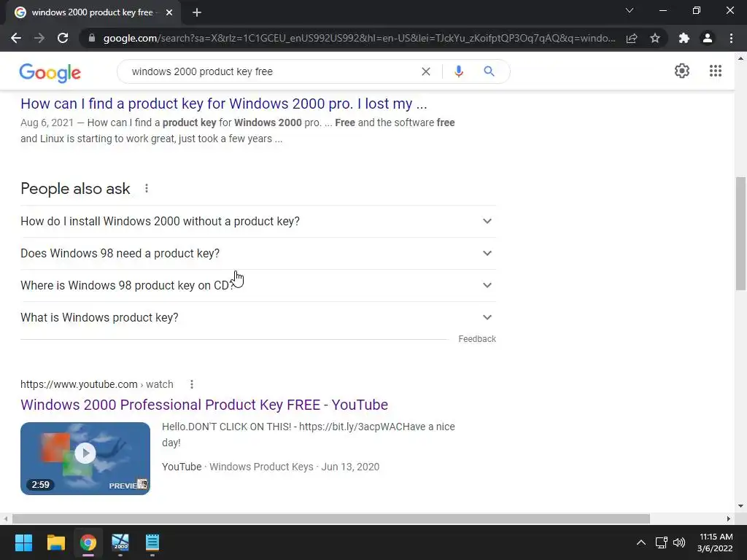Open the options menu beside the youtube.com result
The height and width of the screenshot is (560, 747).
[x=192, y=384]
